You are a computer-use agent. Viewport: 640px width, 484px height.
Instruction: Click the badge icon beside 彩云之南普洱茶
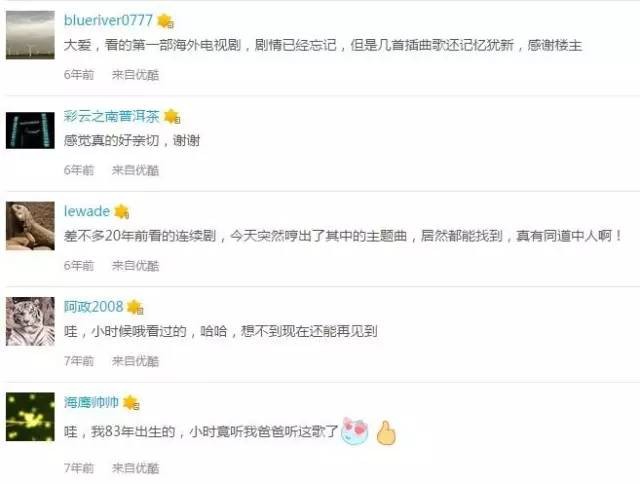coord(172,117)
